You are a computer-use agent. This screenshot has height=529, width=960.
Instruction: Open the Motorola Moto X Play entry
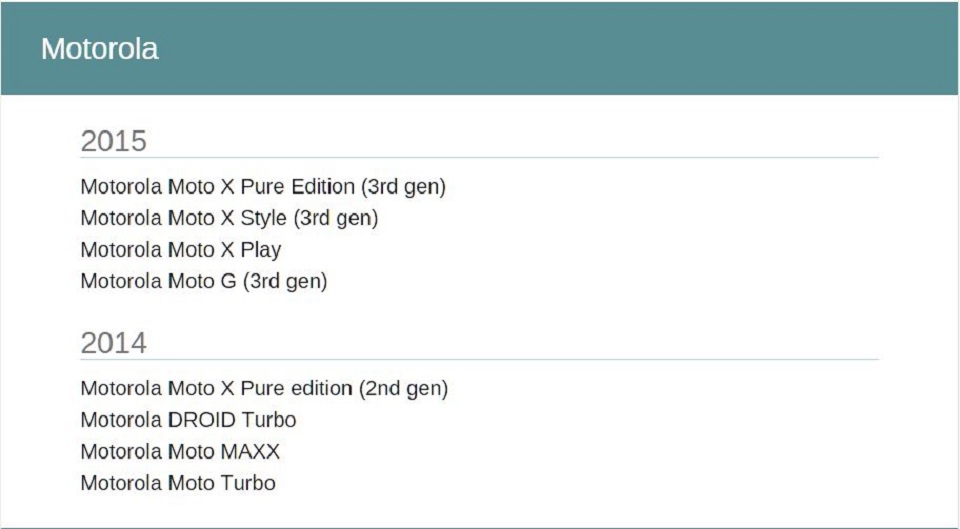point(181,250)
